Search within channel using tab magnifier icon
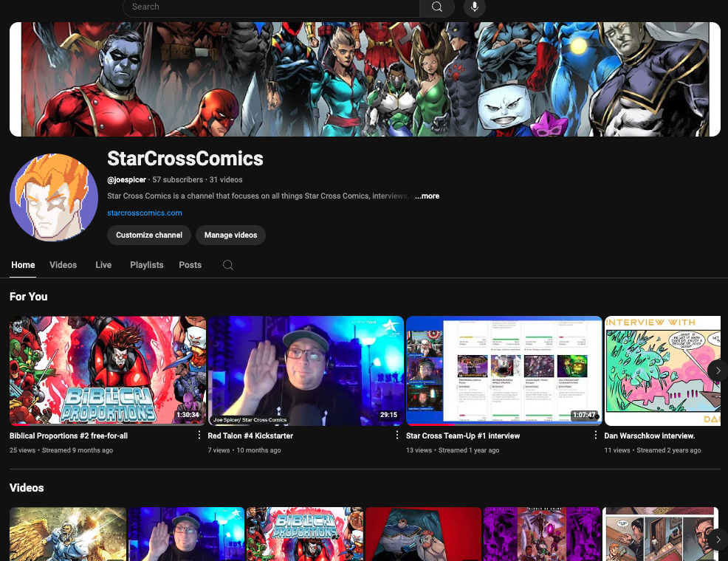Screen dimensions: 728x561 click(228, 265)
